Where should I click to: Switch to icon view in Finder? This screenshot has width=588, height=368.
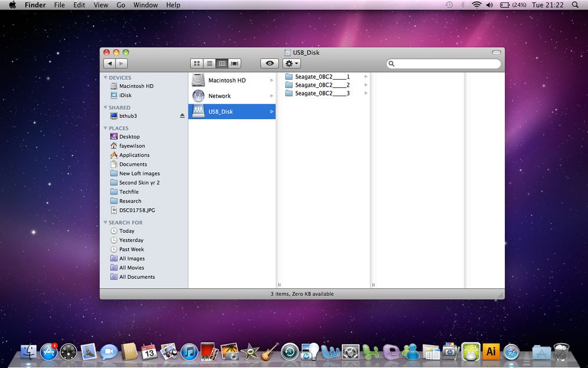pos(197,63)
